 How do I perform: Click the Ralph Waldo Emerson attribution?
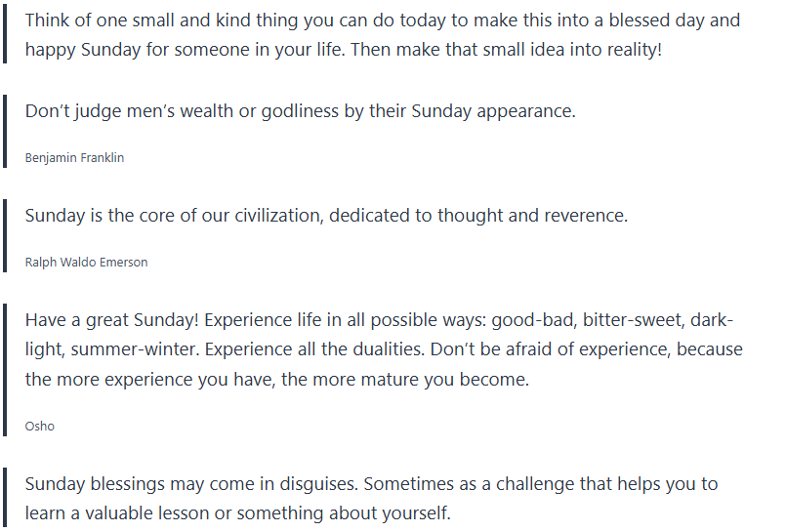pos(86,262)
